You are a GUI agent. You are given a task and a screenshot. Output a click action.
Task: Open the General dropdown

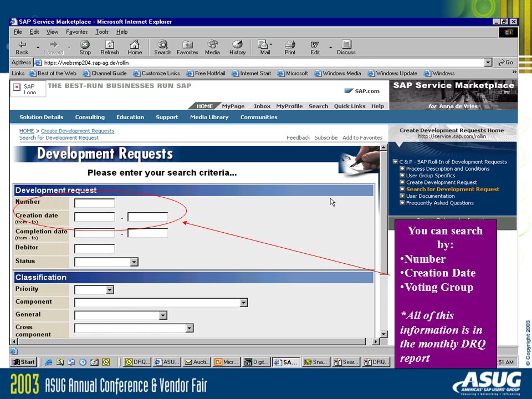pyautogui.click(x=163, y=315)
